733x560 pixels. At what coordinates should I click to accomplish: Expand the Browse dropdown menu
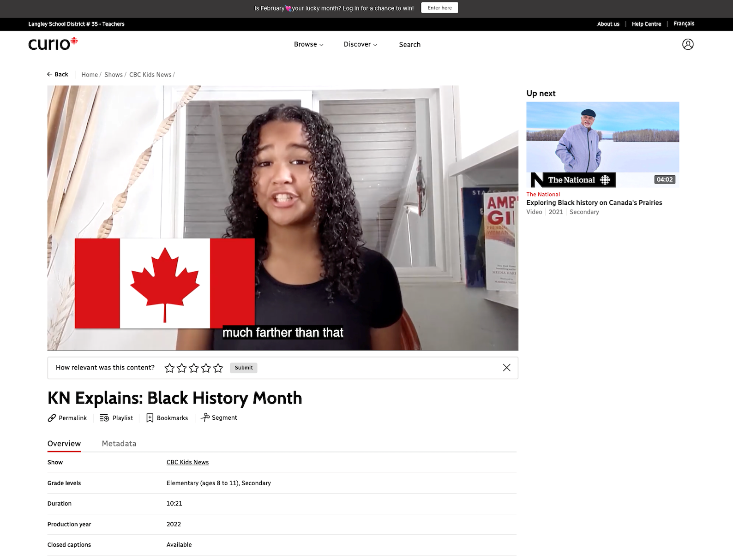[x=308, y=44]
